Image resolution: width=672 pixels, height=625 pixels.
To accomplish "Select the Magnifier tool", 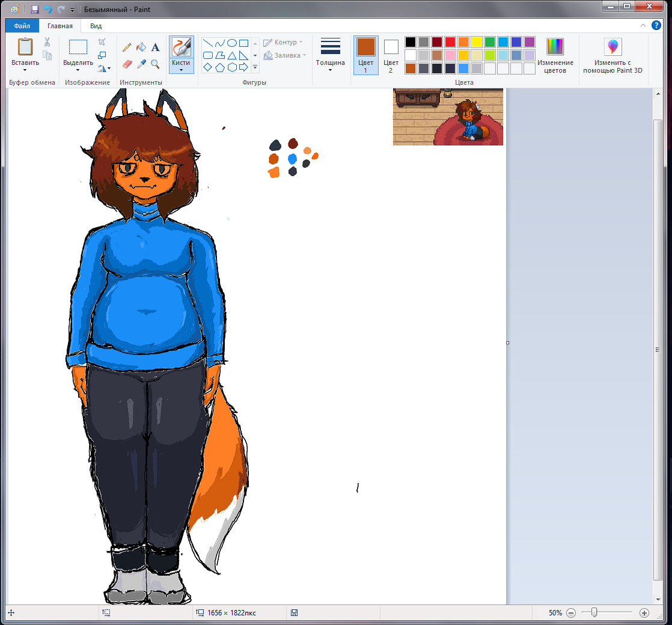I will [x=155, y=64].
